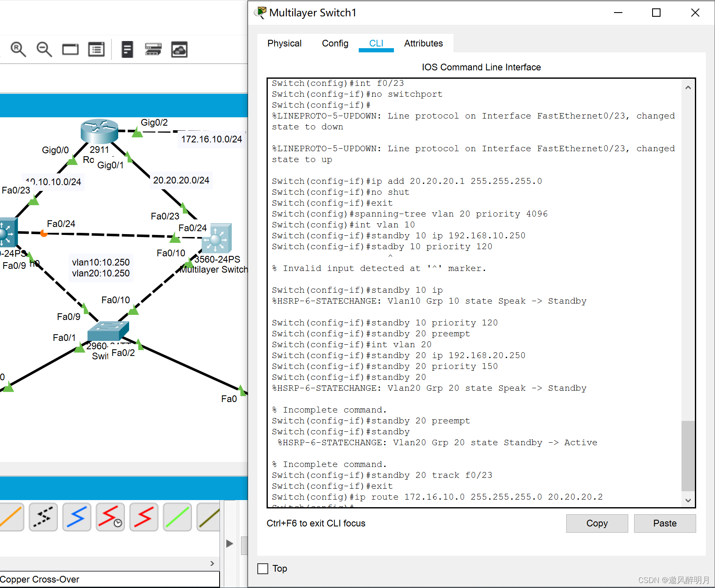Expand connection list with right chevron
The image size is (715, 588).
212,563
